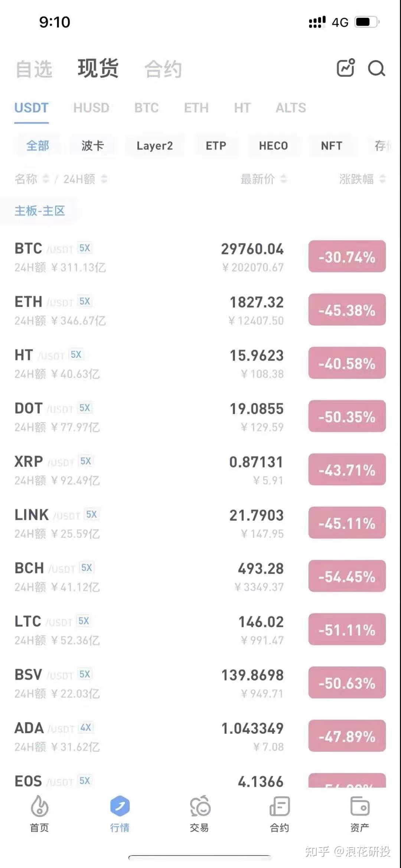Tap the chart edit icon beside search
This screenshot has height=868, width=401.
[x=345, y=68]
